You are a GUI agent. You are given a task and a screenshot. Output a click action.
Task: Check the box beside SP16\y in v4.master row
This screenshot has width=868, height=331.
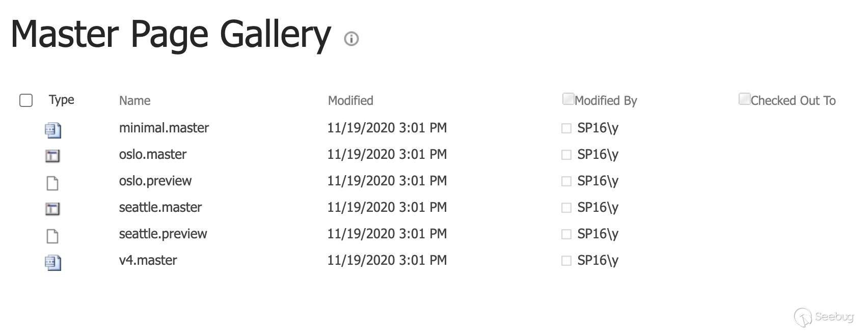566,261
